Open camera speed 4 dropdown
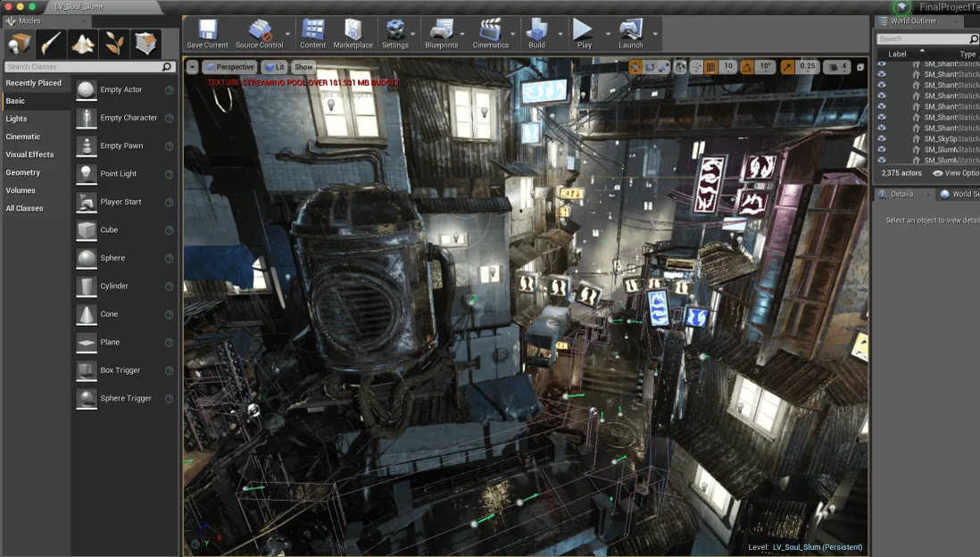The height and width of the screenshot is (557, 980). pyautogui.click(x=838, y=67)
